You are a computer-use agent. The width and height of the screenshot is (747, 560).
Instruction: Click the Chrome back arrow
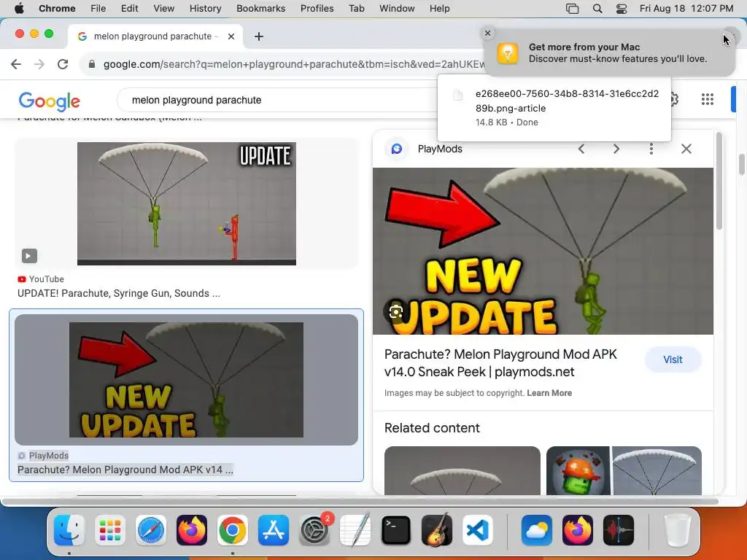[16, 64]
